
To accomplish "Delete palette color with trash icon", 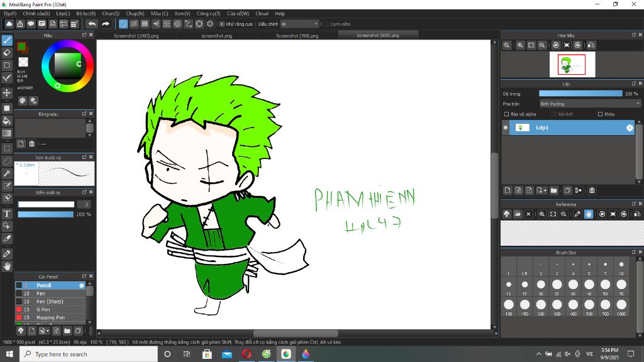I will [x=31, y=144].
